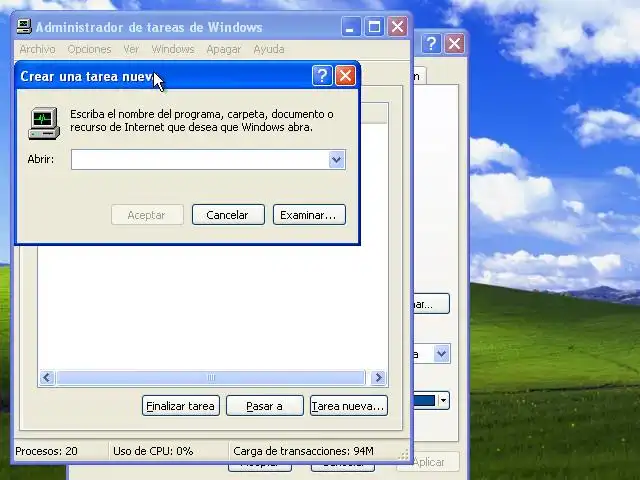
Task: Click the Cancelar button in the dialog
Action: [228, 215]
